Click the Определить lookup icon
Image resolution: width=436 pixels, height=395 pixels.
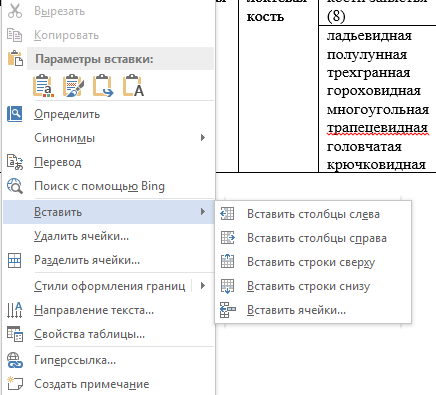coord(15,114)
